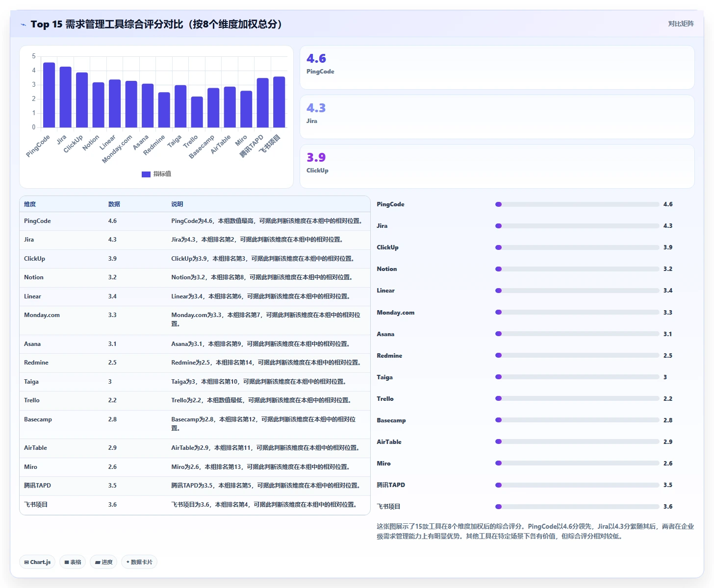Screen dimensions: 714x588
Task: Click the 3.2 value in the Notion table row
Action: [x=112, y=277]
